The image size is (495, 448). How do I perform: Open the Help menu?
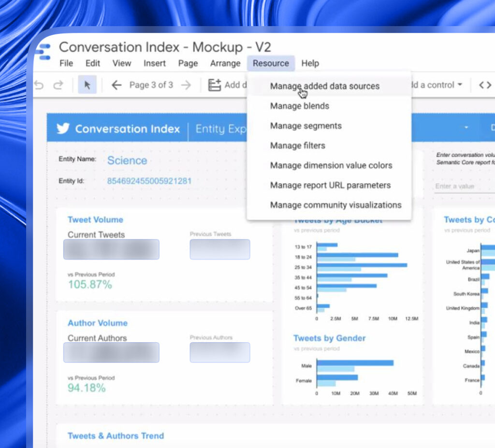(310, 63)
